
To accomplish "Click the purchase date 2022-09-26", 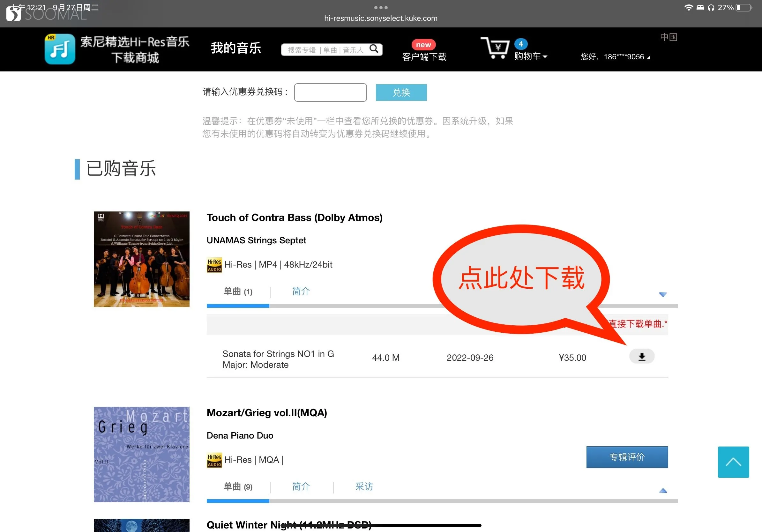I will (470, 358).
